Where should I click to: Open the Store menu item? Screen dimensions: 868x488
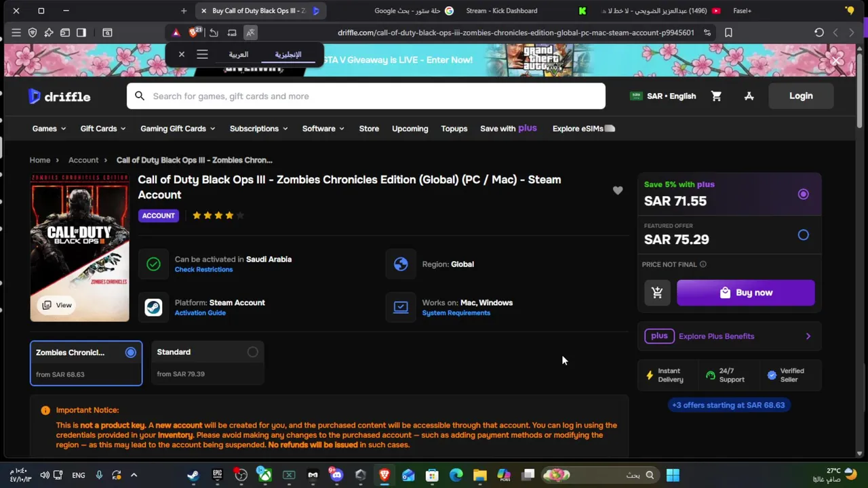coord(369,129)
